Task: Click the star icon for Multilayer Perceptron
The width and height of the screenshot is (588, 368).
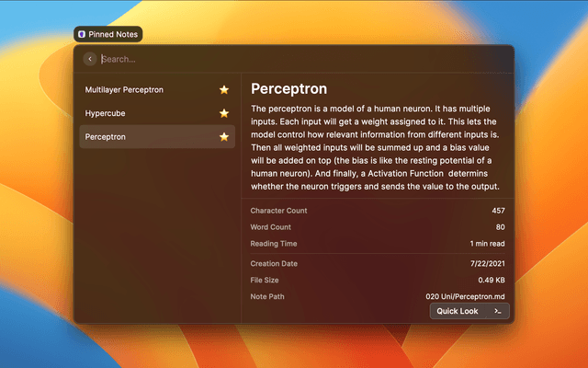Action: (x=223, y=90)
